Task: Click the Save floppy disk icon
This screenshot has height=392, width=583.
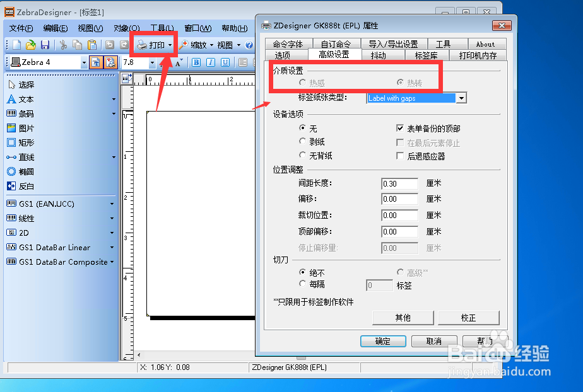Action: 45,45
